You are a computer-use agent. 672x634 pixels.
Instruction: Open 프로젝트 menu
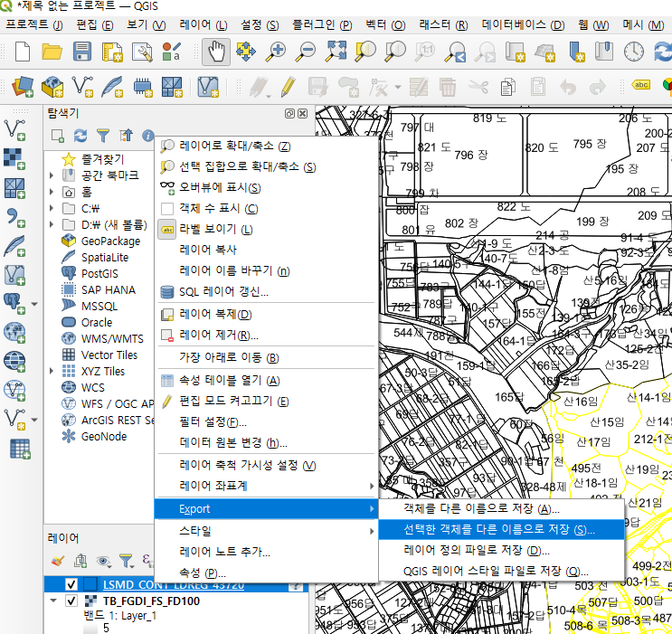[x=34, y=24]
